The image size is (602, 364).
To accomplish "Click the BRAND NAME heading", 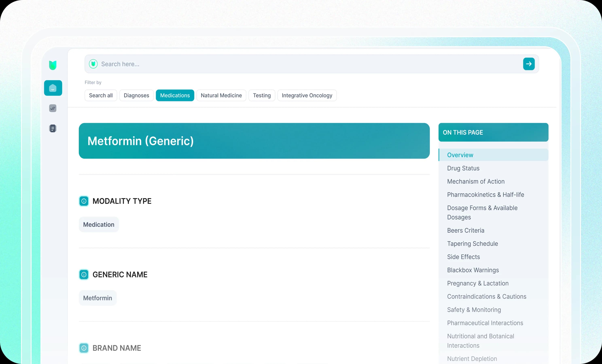I will coord(117,348).
